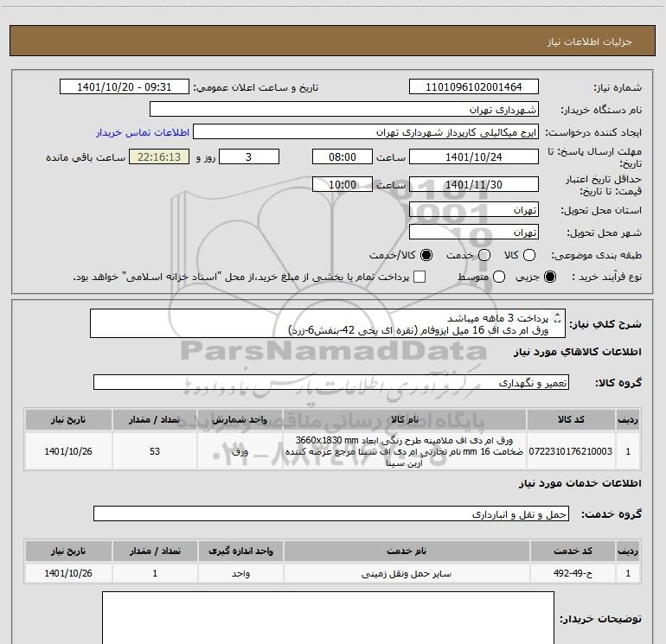Image resolution: width=666 pixels, height=644 pixels.
Task: Click the response deadline date 1401/10/24
Action: [x=474, y=156]
